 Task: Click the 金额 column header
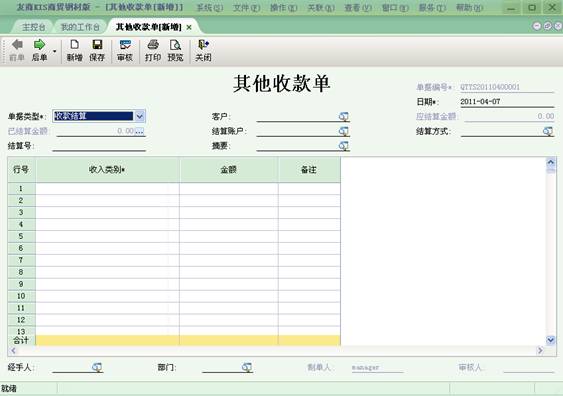[229, 170]
